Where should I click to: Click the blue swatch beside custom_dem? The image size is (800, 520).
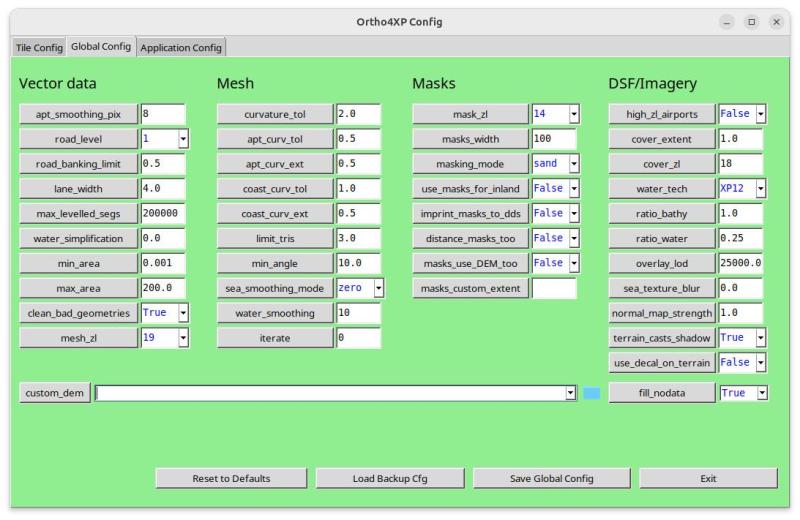[592, 393]
